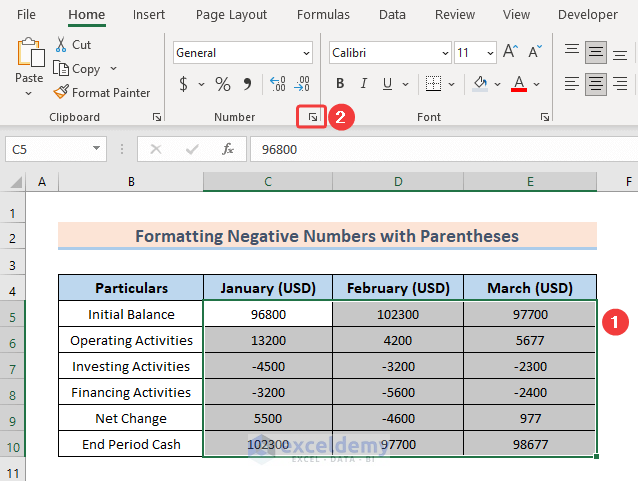Image resolution: width=638 pixels, height=481 pixels.
Task: Switch to the Formulas tab
Action: pos(323,14)
